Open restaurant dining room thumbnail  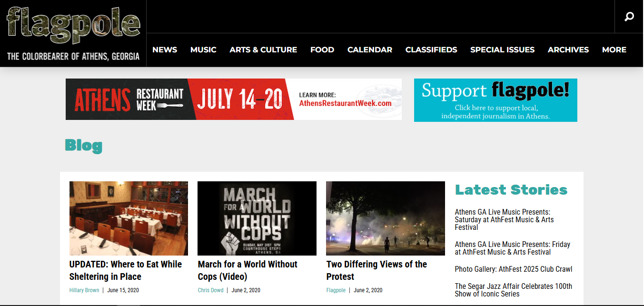129,218
